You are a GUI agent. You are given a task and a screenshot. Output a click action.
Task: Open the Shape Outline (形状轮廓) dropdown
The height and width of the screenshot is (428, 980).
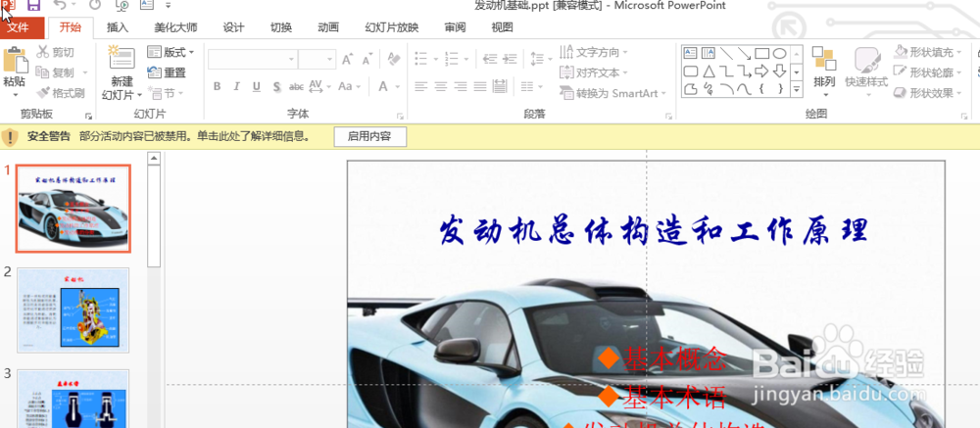[x=928, y=72]
